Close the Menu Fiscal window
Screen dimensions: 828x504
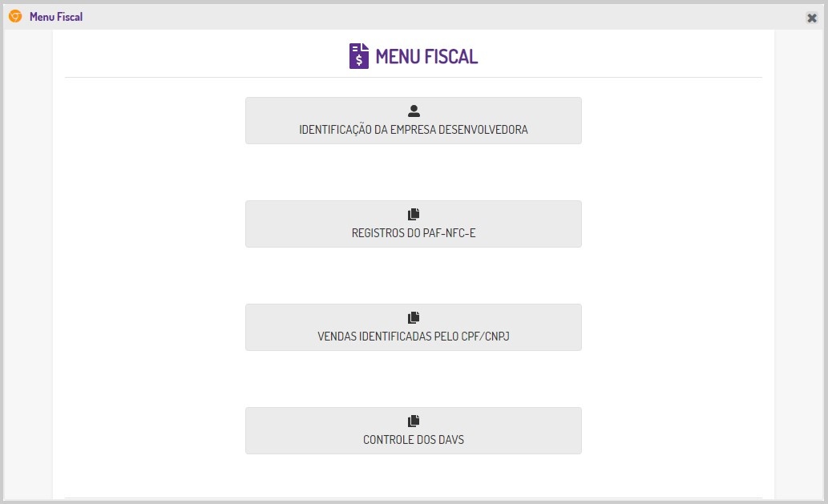(811, 18)
